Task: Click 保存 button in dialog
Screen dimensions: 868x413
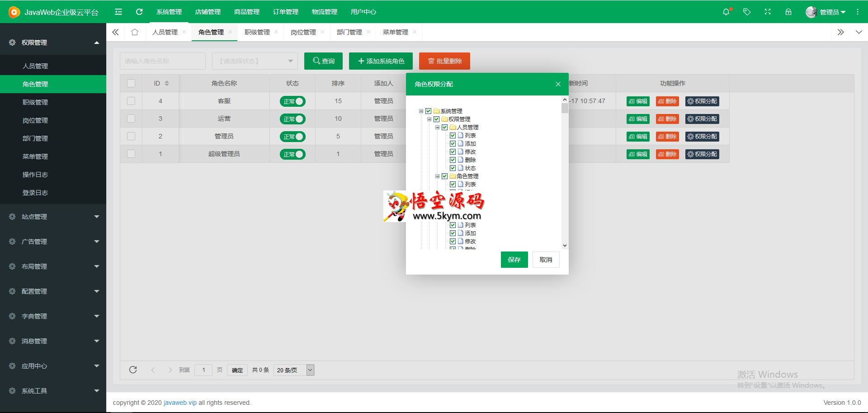Action: (514, 260)
